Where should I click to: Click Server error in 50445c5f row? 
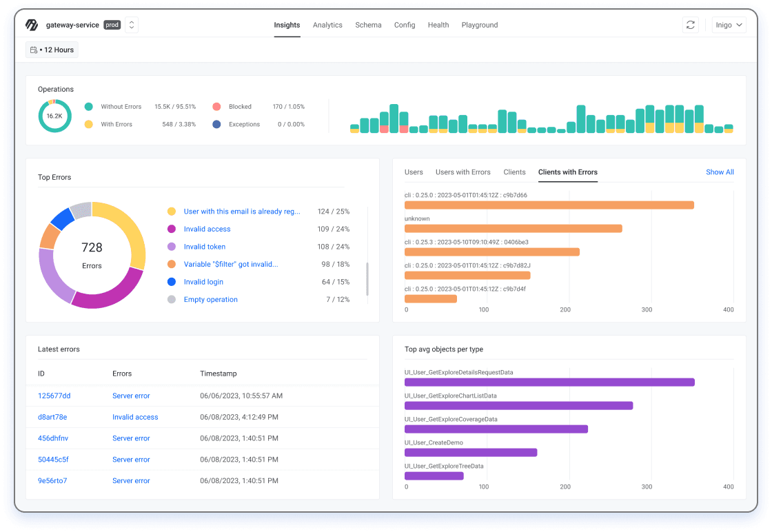pyautogui.click(x=131, y=460)
